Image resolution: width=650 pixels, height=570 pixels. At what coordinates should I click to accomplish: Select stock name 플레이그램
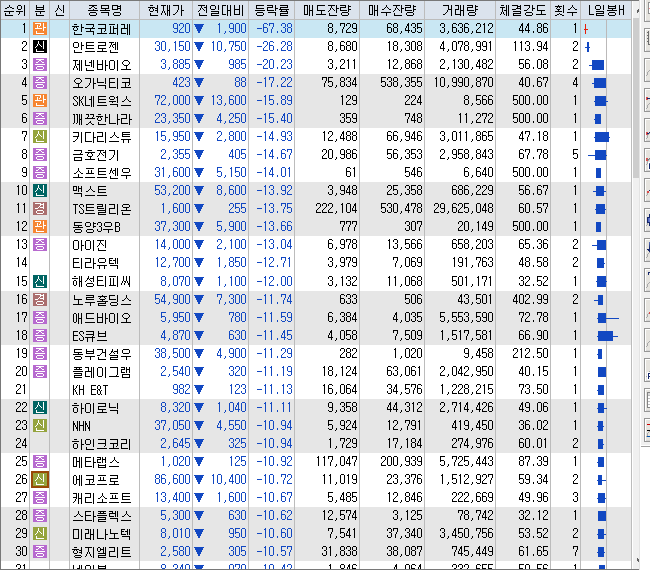[x=102, y=372]
